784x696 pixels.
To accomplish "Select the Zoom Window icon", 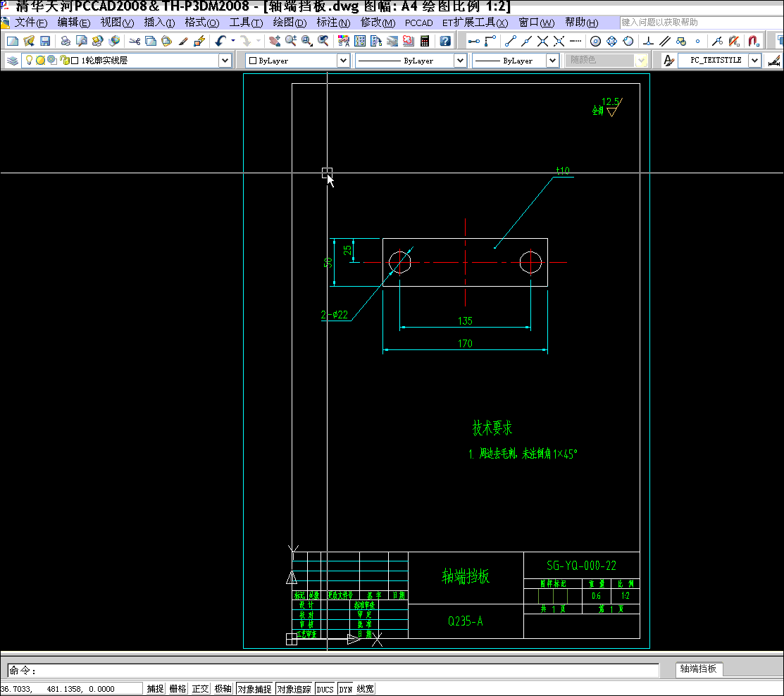I will [x=307, y=41].
